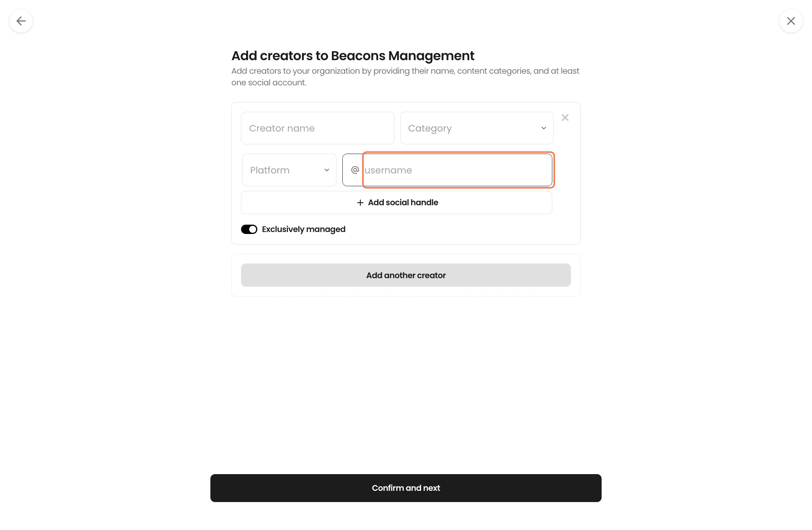The width and height of the screenshot is (812, 530).
Task: Remove this creator entry with X
Action: click(565, 118)
